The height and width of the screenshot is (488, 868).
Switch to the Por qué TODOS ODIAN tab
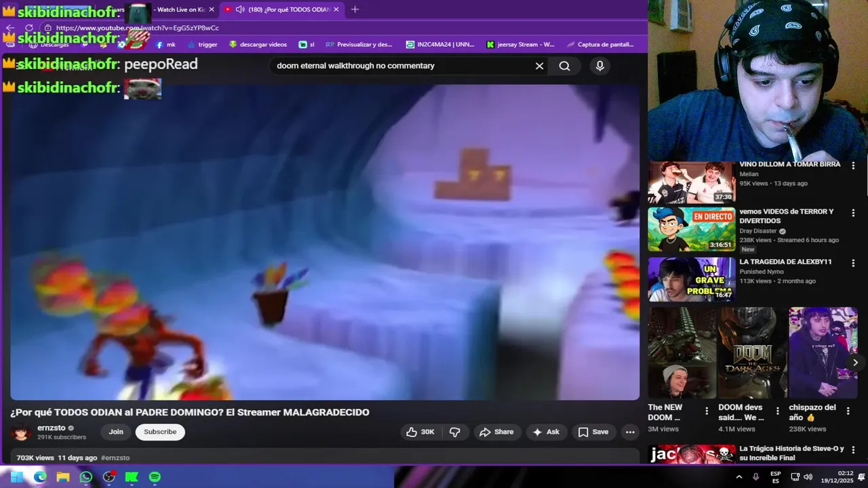click(x=283, y=9)
